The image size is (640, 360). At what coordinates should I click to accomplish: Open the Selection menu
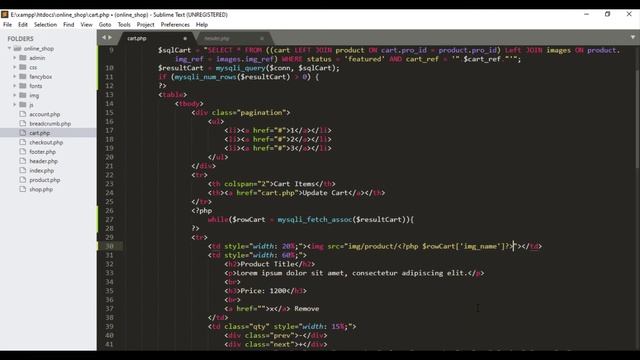45,24
